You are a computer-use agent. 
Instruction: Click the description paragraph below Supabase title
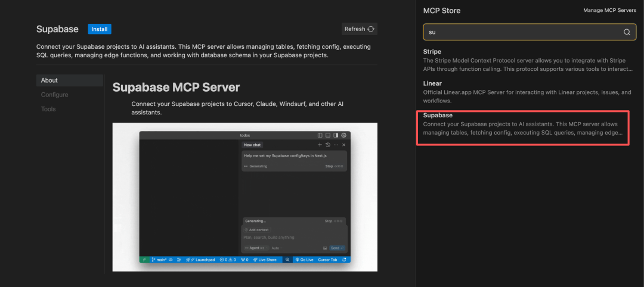[x=203, y=51]
